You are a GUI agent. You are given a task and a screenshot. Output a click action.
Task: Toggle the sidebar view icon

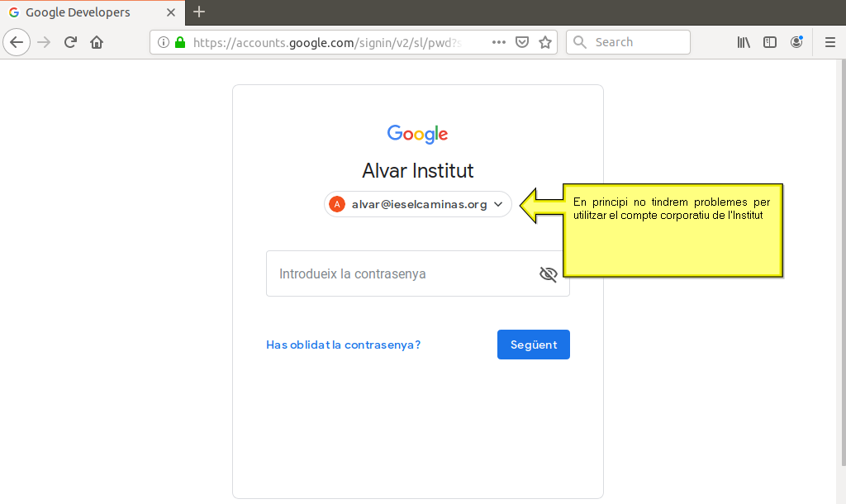pyautogui.click(x=770, y=42)
